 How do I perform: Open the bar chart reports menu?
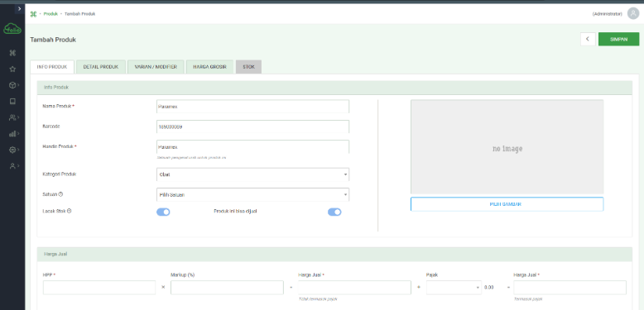[x=14, y=134]
